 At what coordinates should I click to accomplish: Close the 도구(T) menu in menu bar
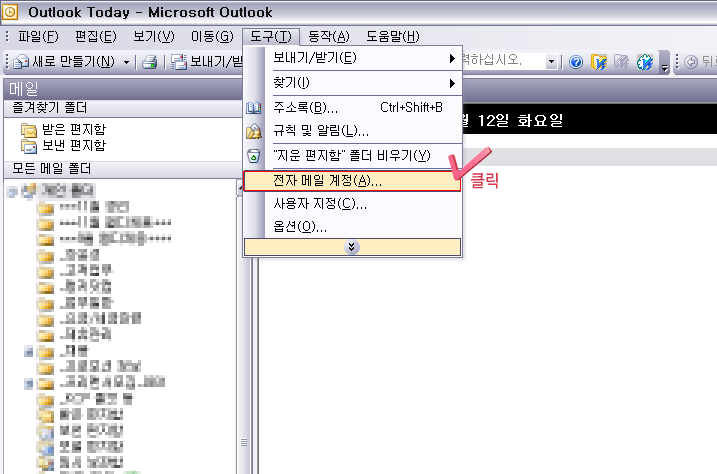tap(271, 36)
